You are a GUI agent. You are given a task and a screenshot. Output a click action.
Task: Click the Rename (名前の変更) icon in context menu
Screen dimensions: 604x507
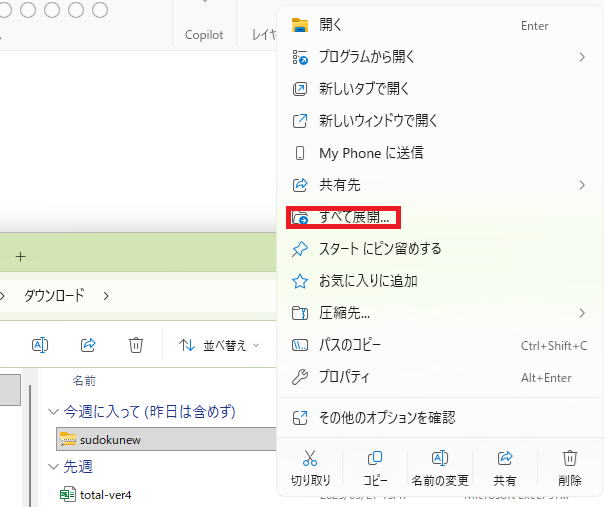tap(439, 458)
